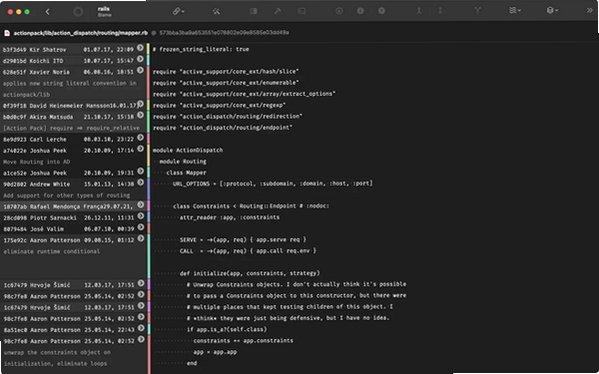Click the commit hash 573bba3ba9a65... in path bar
This screenshot has width=599, height=374.
pos(224,33)
